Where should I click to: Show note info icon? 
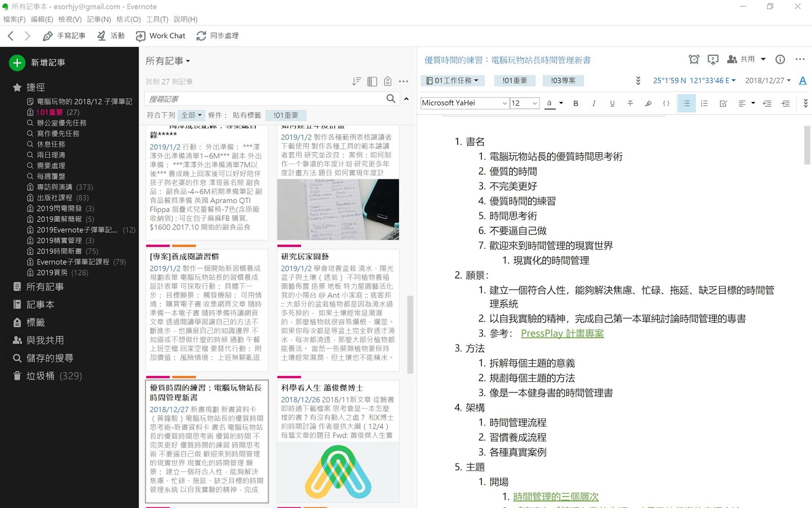point(780,59)
